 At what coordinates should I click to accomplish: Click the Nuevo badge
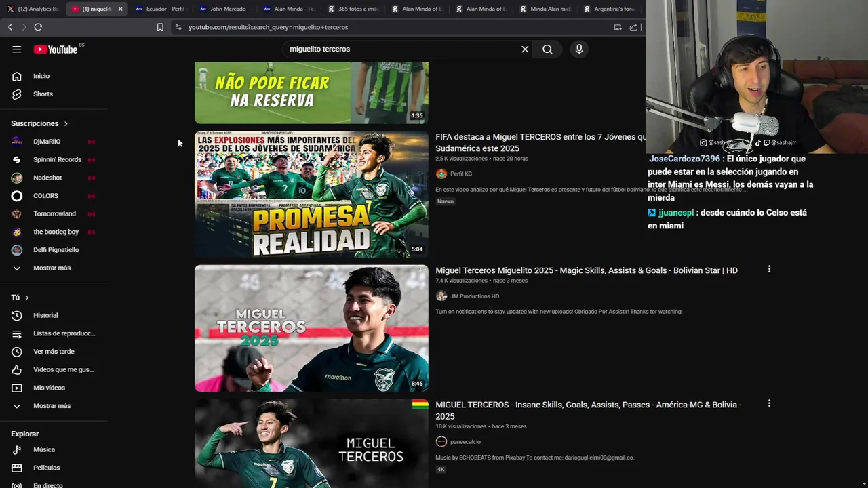coord(446,201)
